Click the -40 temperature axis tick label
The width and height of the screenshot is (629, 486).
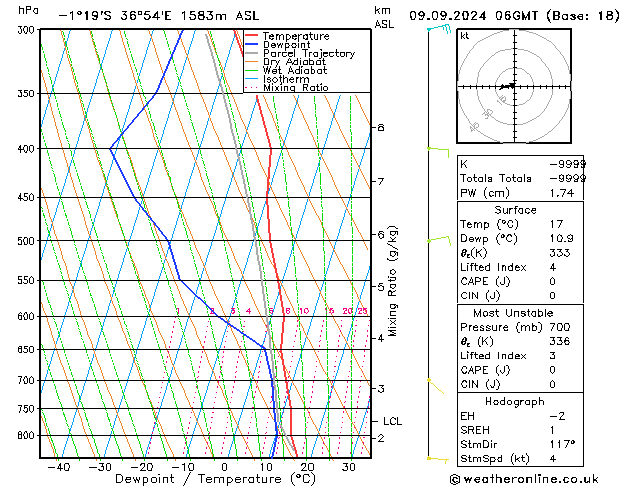click(59, 467)
